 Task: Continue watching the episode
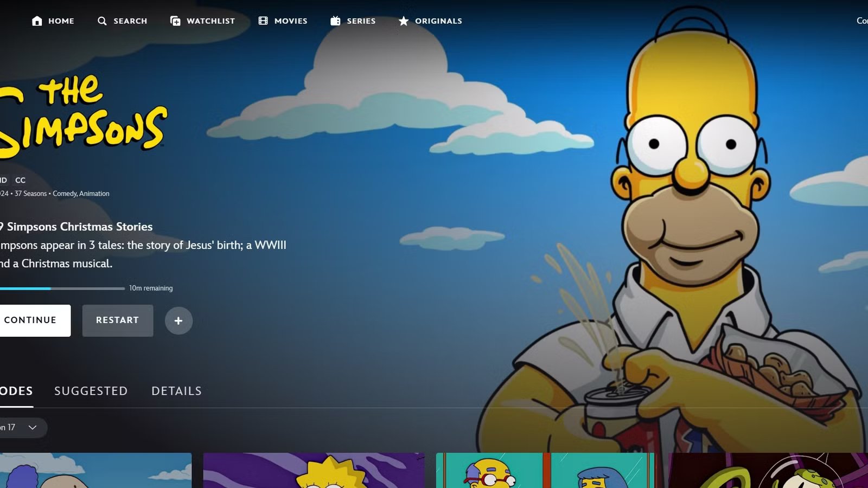[x=35, y=320]
